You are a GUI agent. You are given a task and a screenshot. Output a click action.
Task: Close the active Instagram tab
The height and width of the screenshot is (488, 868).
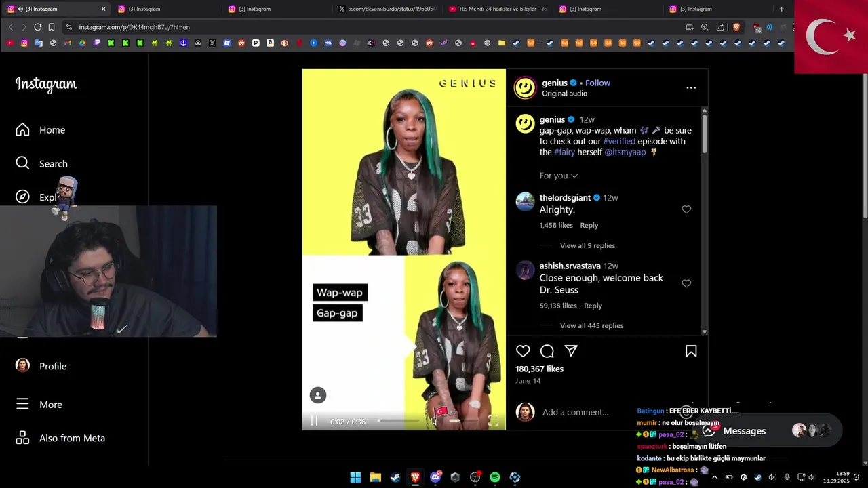103,9
